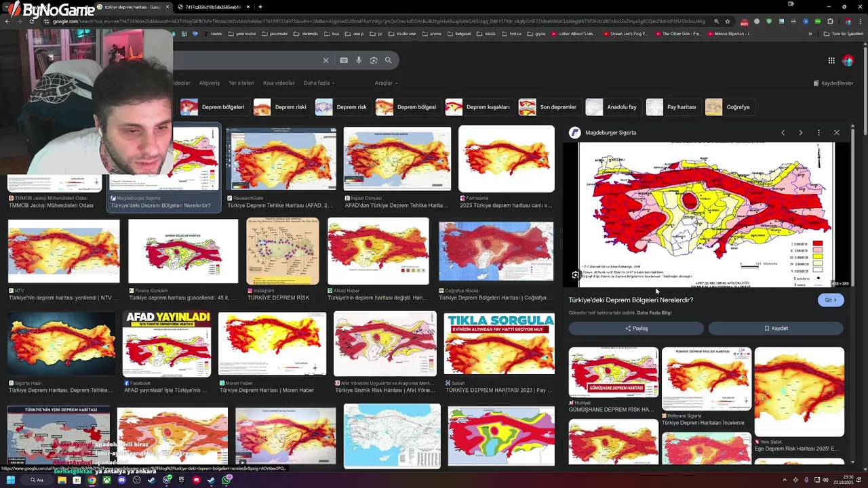Submit search with magnifier icon
This screenshot has width=868, height=488.
tap(389, 60)
